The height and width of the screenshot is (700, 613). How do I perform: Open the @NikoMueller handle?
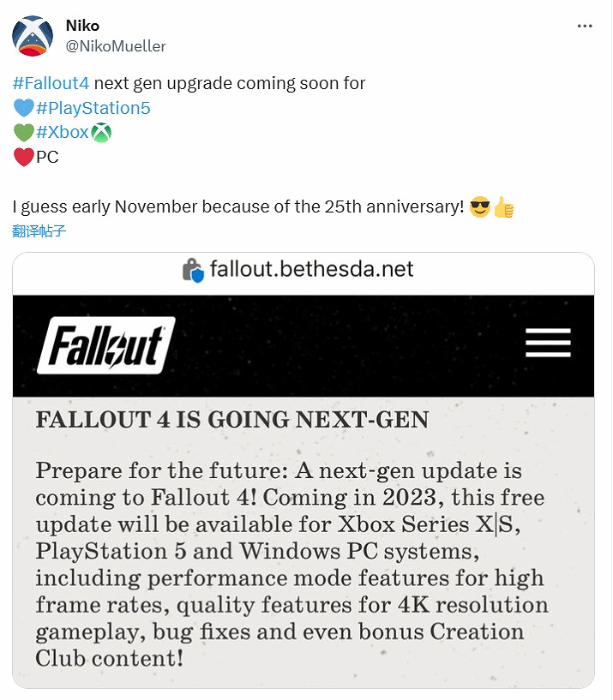click(x=116, y=45)
